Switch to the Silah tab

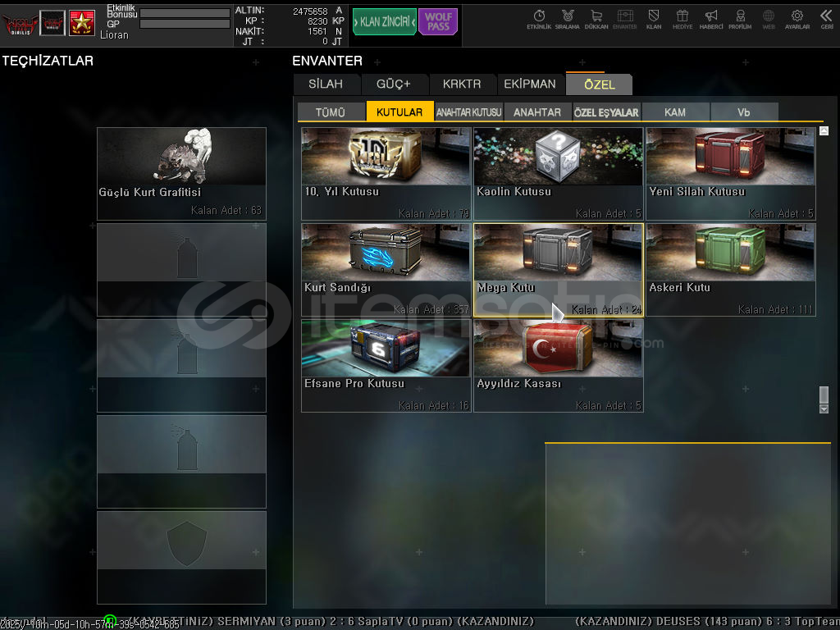click(326, 84)
